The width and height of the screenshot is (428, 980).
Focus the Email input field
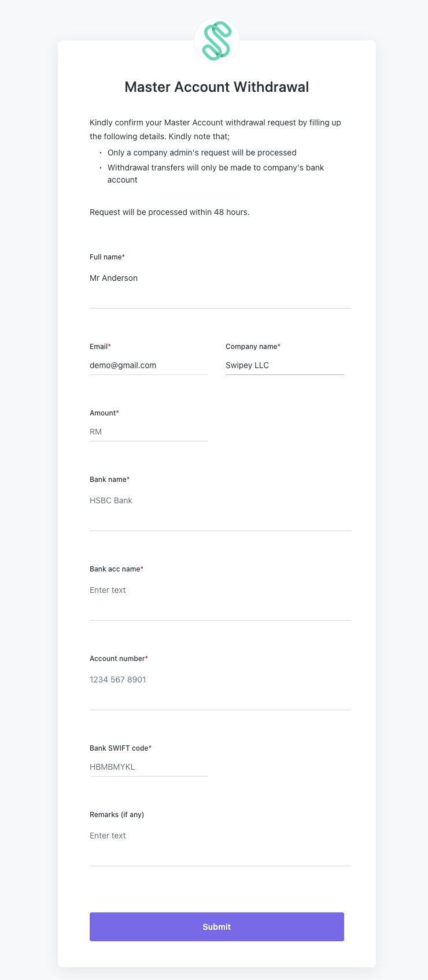coord(149,365)
